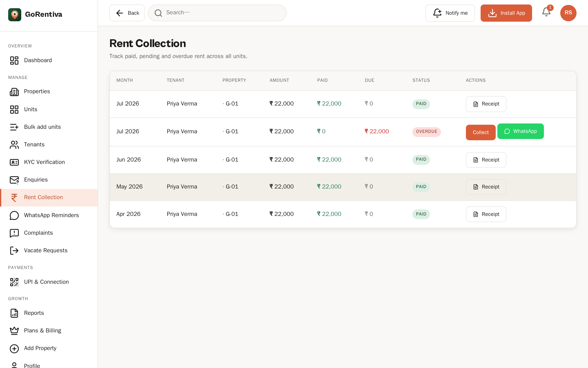Collect overdue Jul 2026 rent

point(481,132)
